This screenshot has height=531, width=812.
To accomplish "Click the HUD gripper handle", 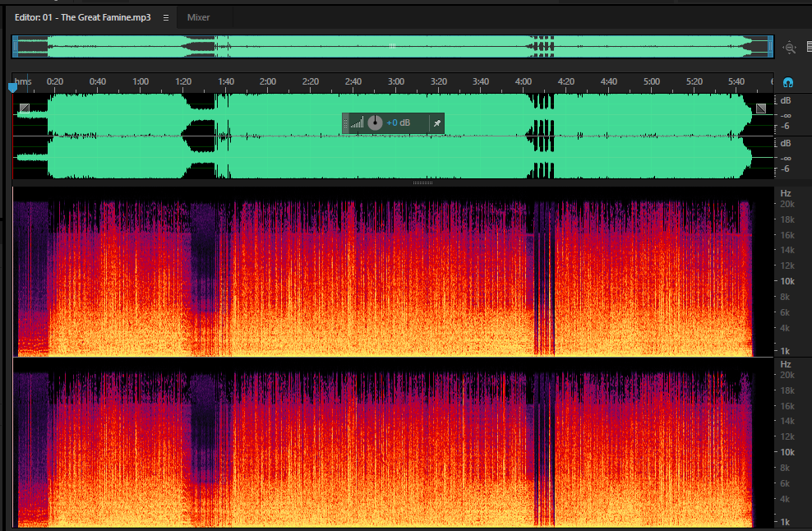I will (345, 122).
